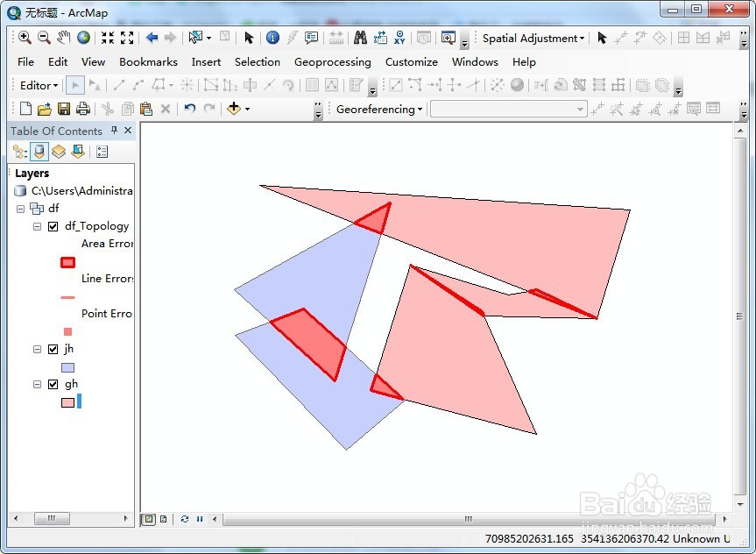Open Go To XY tool
756x554 pixels.
pyautogui.click(x=399, y=38)
